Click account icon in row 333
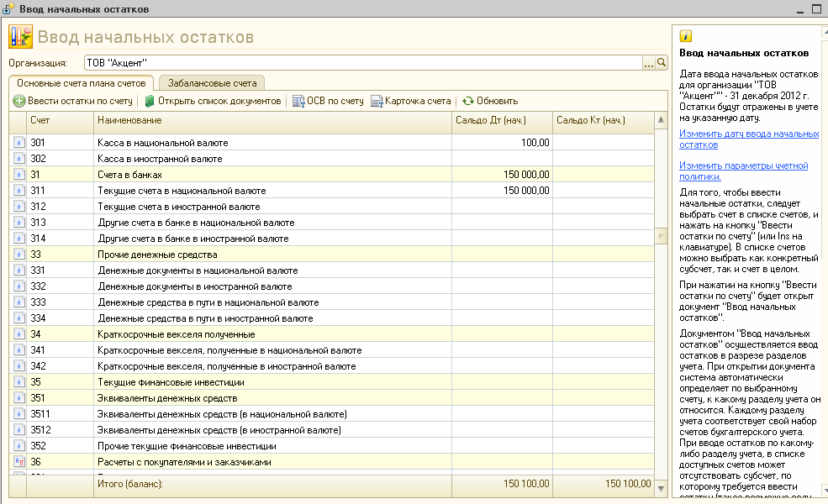 [x=19, y=302]
